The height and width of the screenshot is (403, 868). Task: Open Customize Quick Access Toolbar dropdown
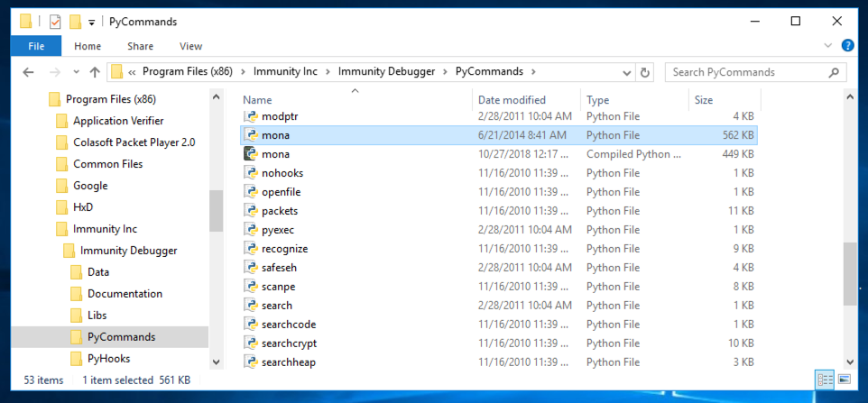click(92, 22)
